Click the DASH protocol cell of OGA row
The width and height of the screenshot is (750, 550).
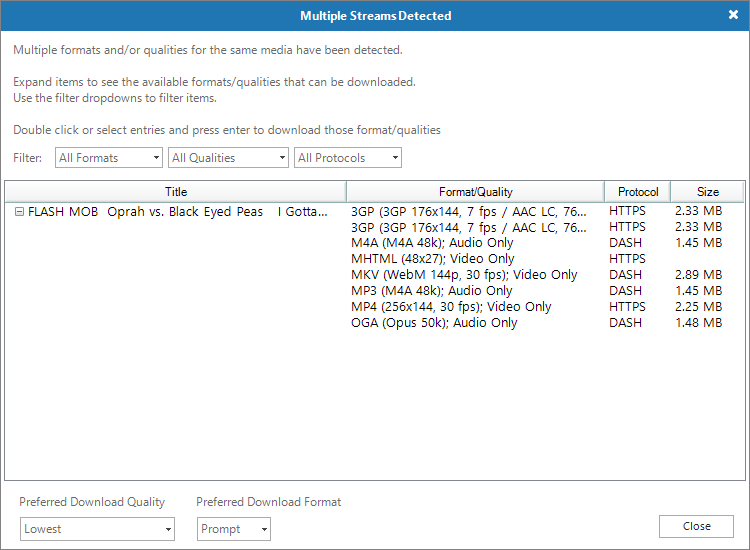click(625, 323)
